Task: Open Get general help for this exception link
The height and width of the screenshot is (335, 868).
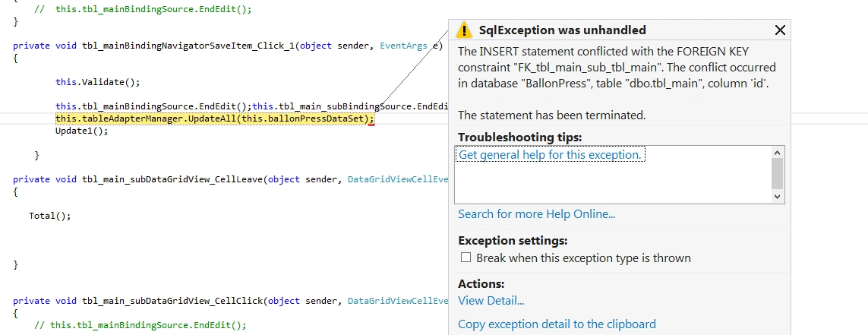Action: (550, 154)
